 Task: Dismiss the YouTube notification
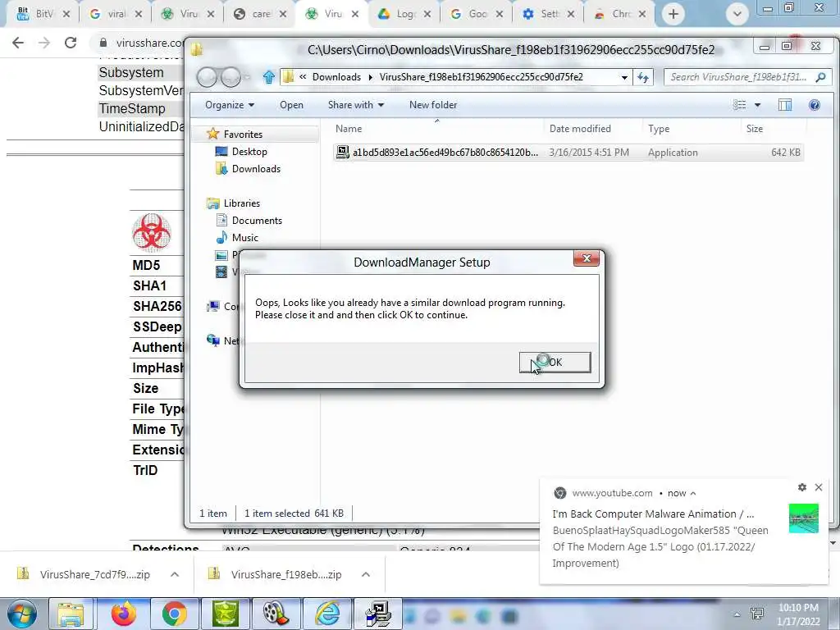click(819, 487)
